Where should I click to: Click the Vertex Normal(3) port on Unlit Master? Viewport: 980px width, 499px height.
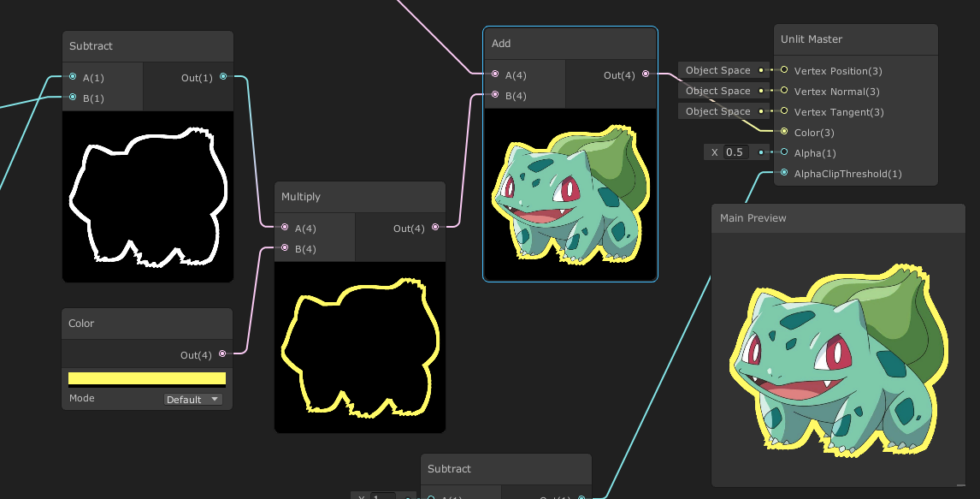784,91
